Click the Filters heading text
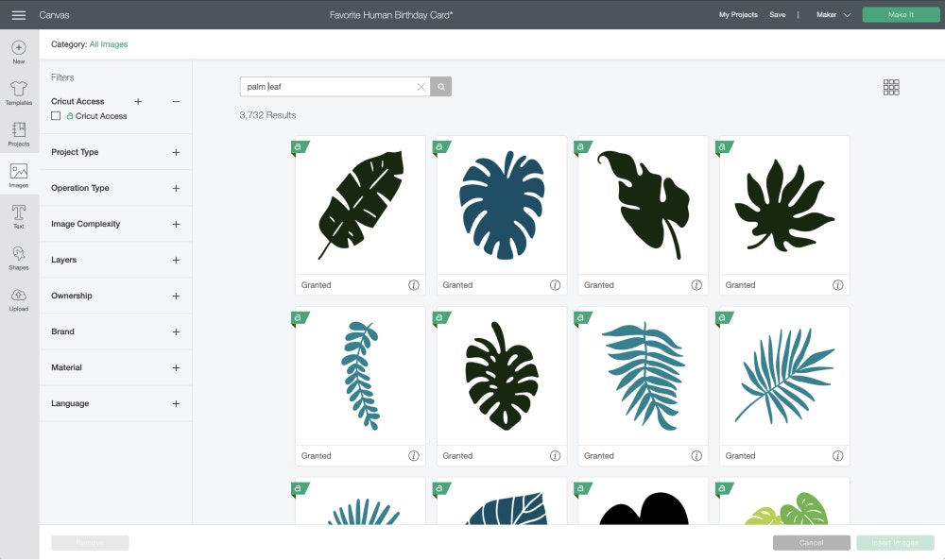The width and height of the screenshot is (945, 560). click(x=62, y=77)
